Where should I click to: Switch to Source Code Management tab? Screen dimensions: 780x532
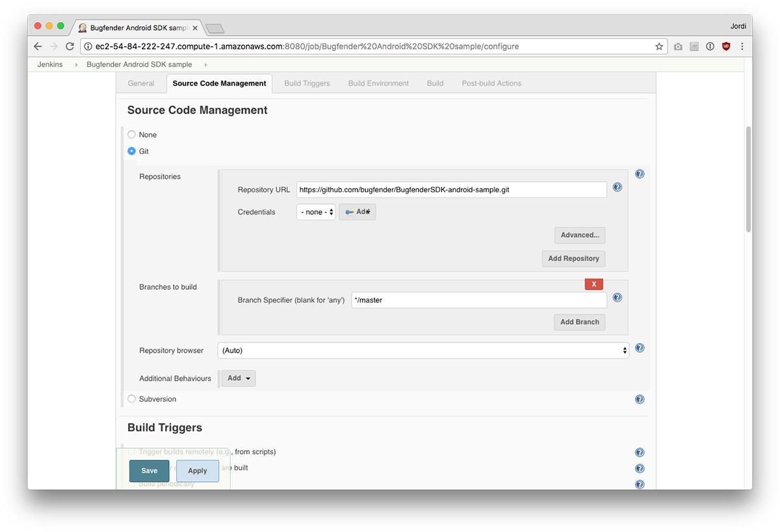pyautogui.click(x=220, y=83)
